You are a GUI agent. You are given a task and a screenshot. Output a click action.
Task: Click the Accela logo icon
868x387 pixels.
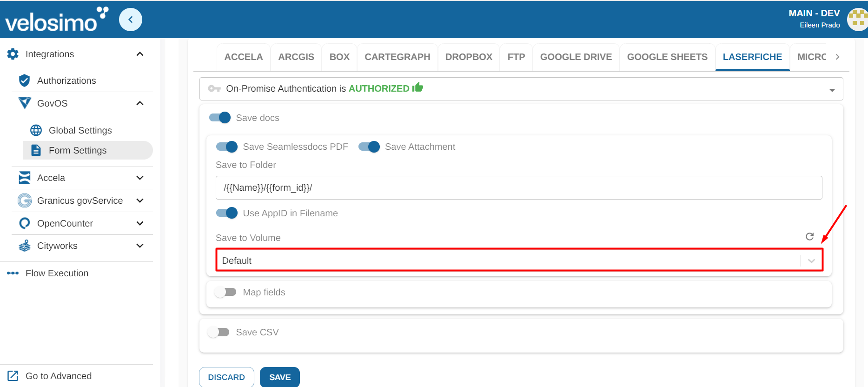[25, 178]
